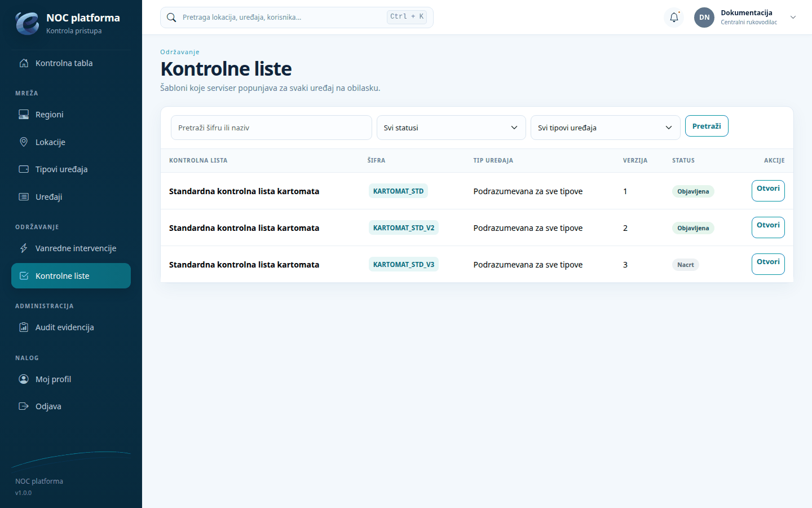Expand the Svi statusi dropdown
Screen dimensions: 812x508
pyautogui.click(x=451, y=128)
